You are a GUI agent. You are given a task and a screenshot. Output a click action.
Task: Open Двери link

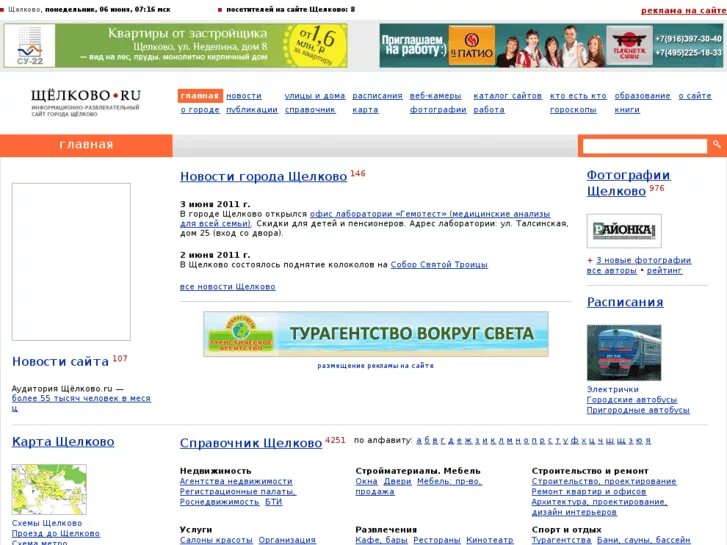point(397,481)
